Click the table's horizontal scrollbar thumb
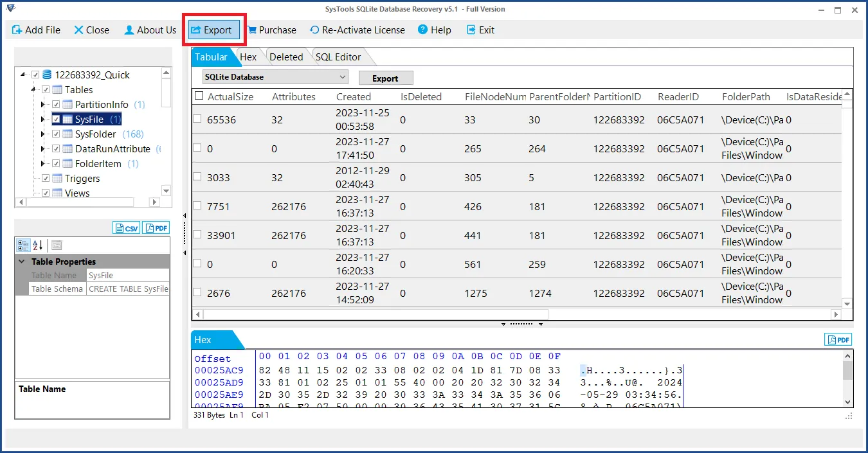868x453 pixels. point(375,315)
